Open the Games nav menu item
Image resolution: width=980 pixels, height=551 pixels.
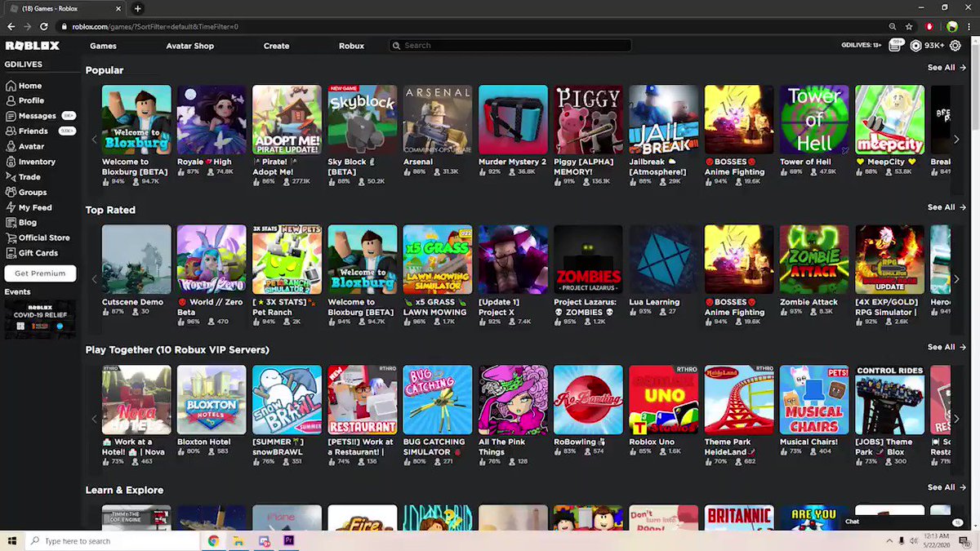coord(103,46)
